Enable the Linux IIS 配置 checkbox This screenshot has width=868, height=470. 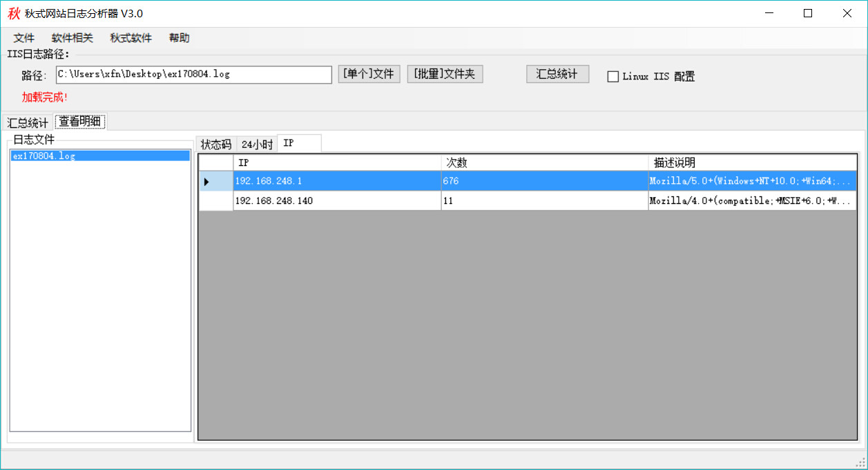pyautogui.click(x=613, y=77)
